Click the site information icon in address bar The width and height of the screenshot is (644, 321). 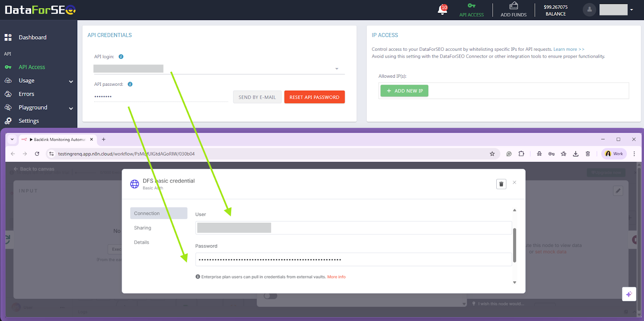coord(51,154)
